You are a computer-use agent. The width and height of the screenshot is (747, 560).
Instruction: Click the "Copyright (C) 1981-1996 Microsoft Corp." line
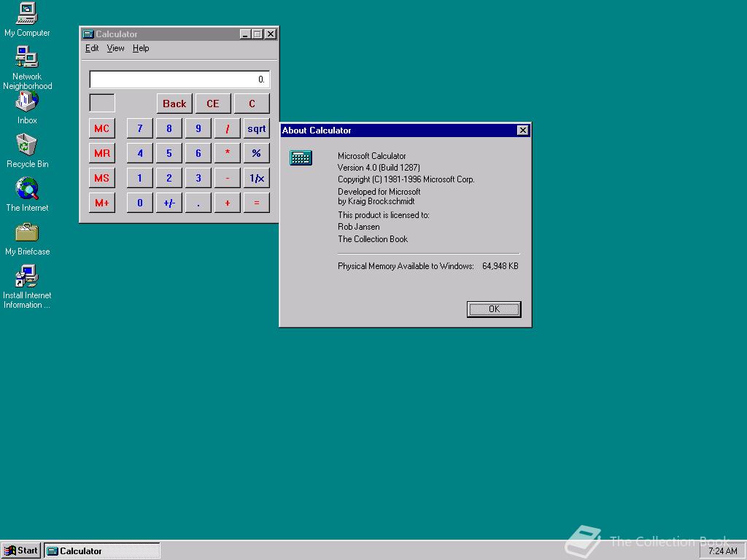click(406, 179)
